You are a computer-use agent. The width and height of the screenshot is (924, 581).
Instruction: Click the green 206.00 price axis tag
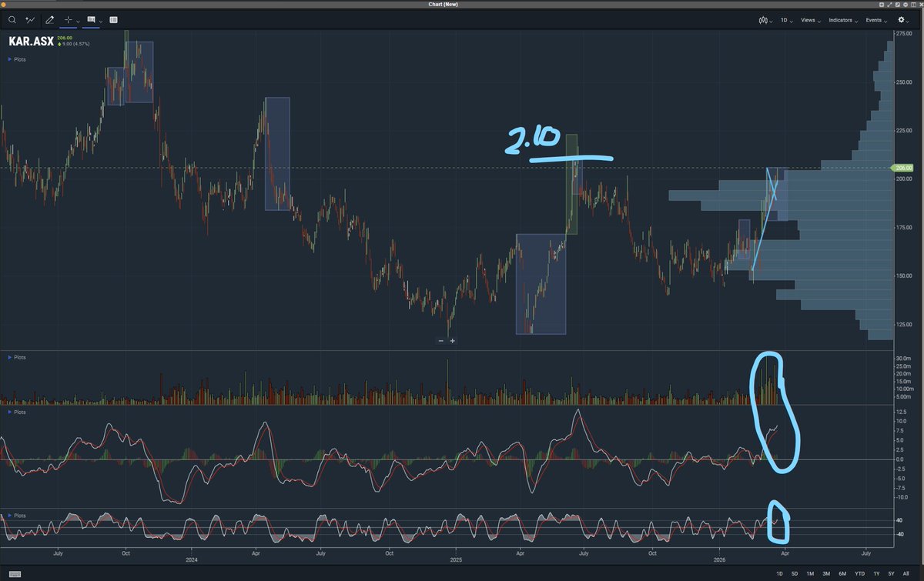coord(902,168)
